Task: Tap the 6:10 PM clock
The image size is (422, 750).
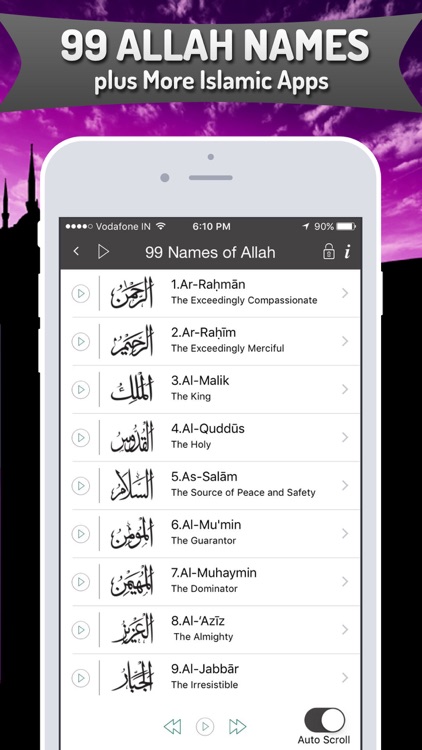Action: tap(211, 226)
